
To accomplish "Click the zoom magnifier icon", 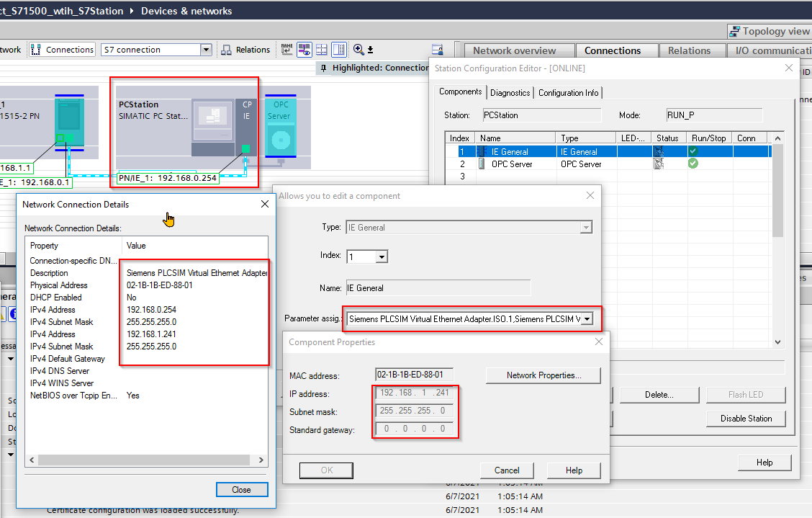I will 358,49.
